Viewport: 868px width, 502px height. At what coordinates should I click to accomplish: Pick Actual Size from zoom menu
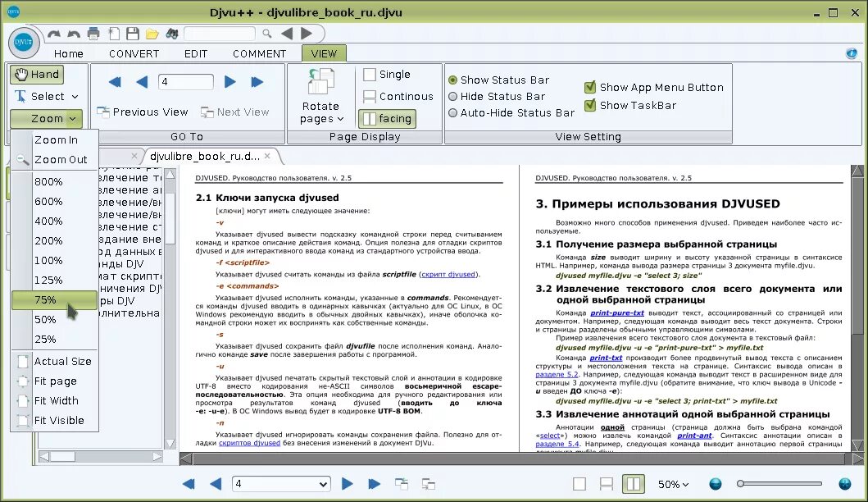point(54,361)
